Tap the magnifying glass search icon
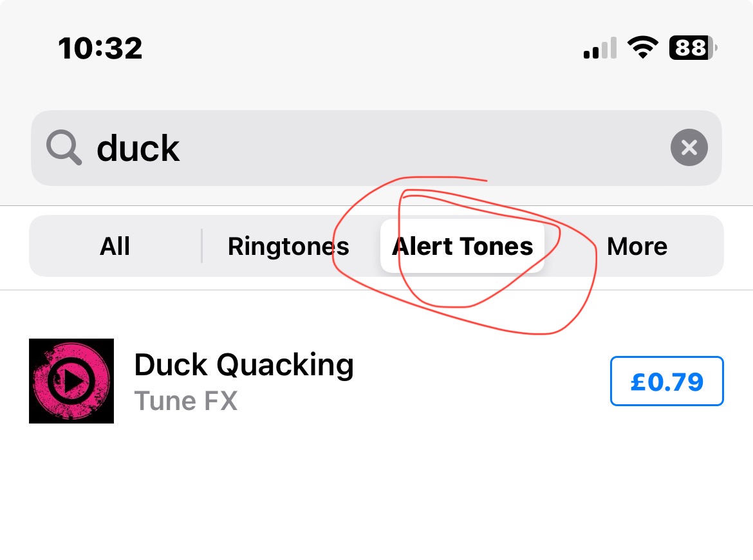This screenshot has height=560, width=753. tap(64, 149)
